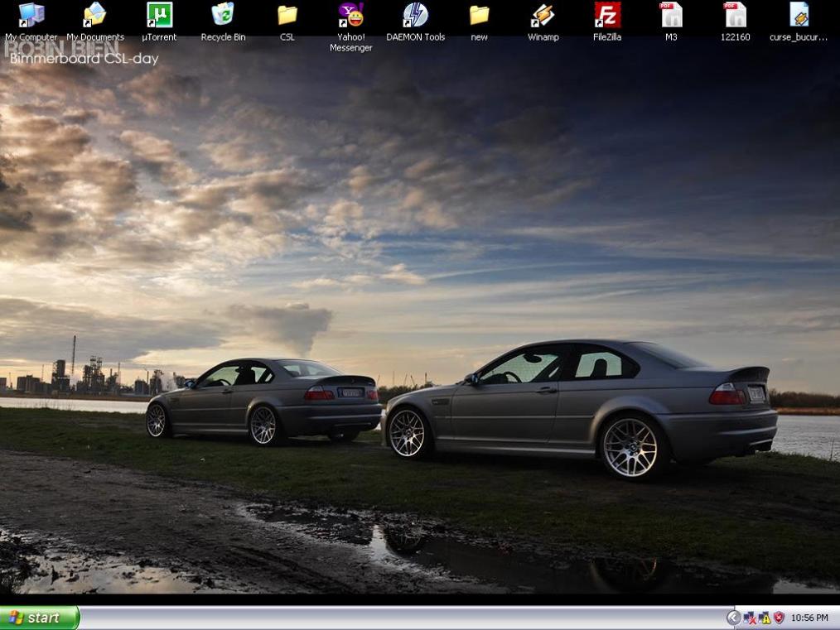This screenshot has height=630, width=840.
Task: Open the red Security Center shield alert
Action: point(779,618)
